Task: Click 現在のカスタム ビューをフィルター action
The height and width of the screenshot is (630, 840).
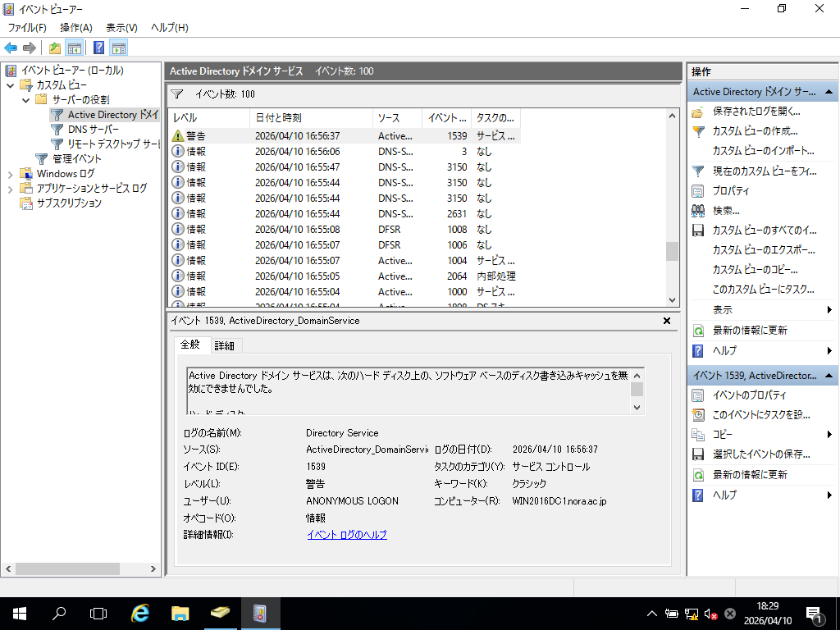Action: click(764, 171)
